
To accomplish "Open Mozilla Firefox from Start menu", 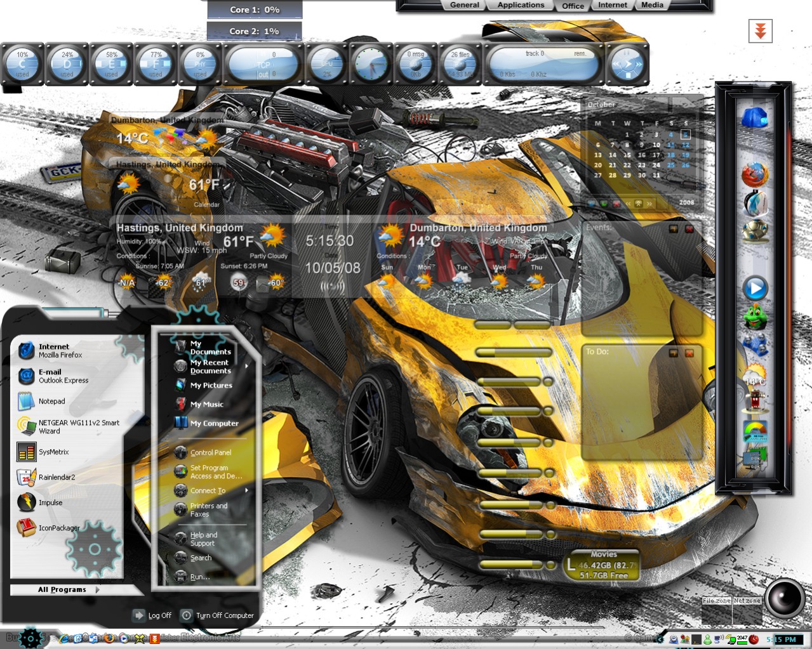I will [x=60, y=351].
